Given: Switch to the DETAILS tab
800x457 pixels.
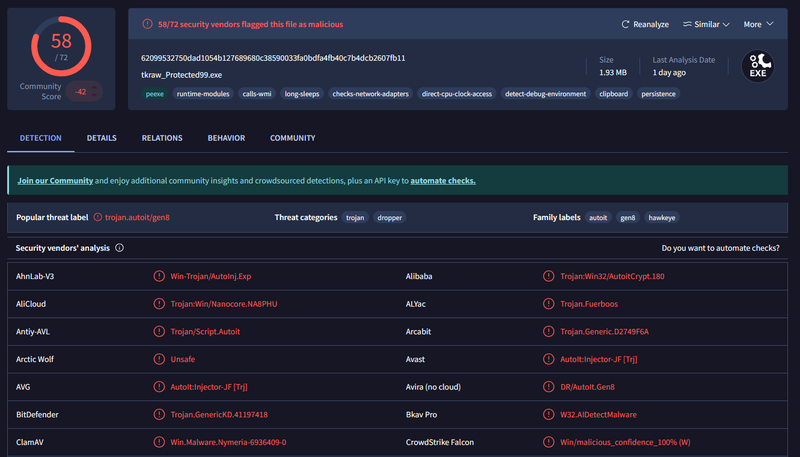Looking at the screenshot, I should pyautogui.click(x=102, y=138).
